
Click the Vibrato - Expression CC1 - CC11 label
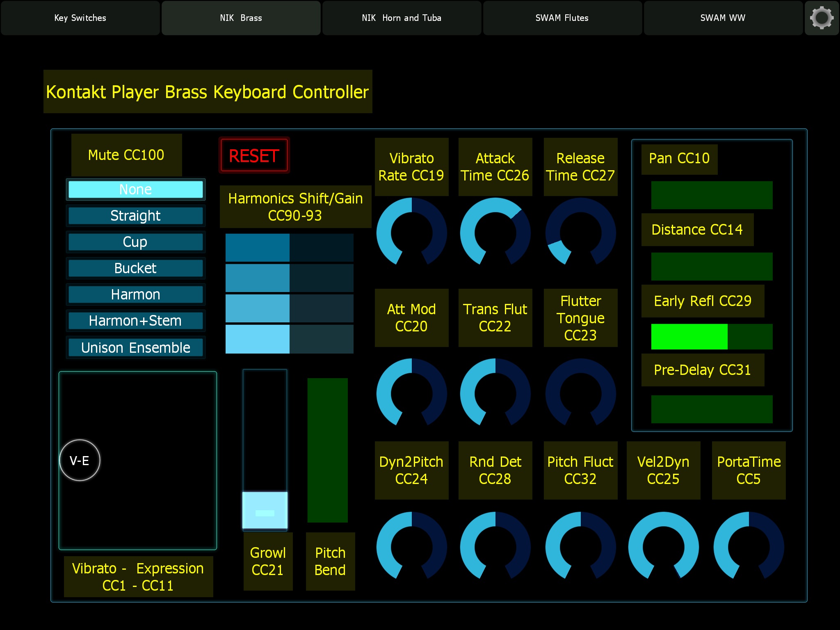139,577
